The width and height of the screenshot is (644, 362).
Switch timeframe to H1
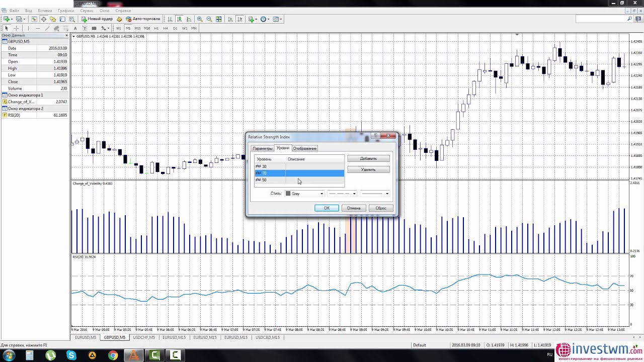tap(156, 29)
